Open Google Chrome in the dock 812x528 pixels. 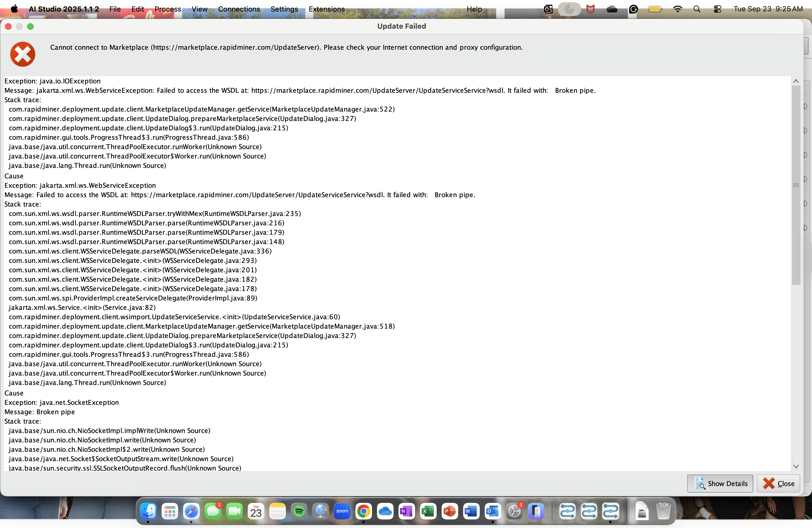tap(363, 511)
